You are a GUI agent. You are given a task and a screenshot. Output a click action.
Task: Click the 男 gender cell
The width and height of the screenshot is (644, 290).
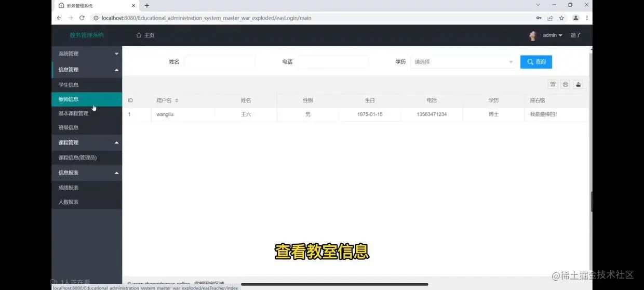(308, 114)
